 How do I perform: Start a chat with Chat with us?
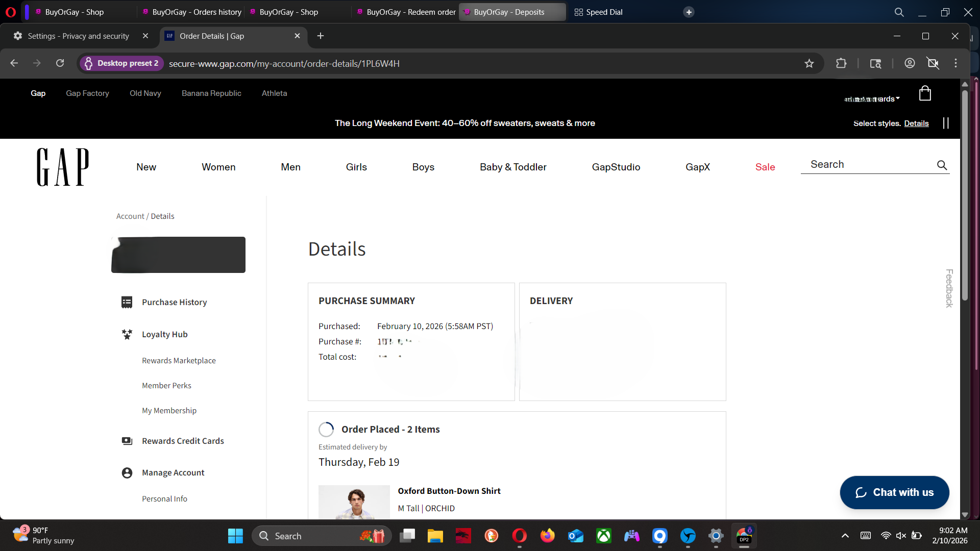[894, 492]
